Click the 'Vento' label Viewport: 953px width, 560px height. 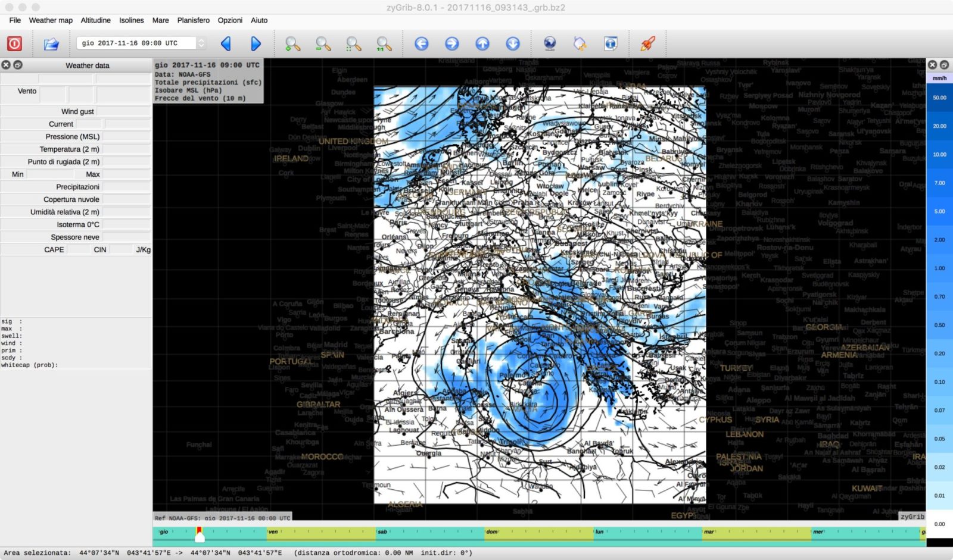click(27, 91)
